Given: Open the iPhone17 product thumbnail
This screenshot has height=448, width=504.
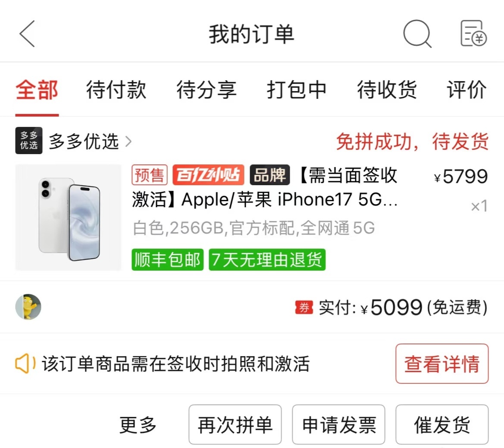Looking at the screenshot, I should [68, 218].
